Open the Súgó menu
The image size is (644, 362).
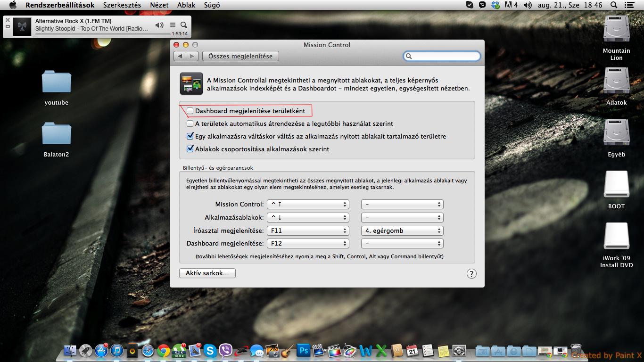point(212,5)
